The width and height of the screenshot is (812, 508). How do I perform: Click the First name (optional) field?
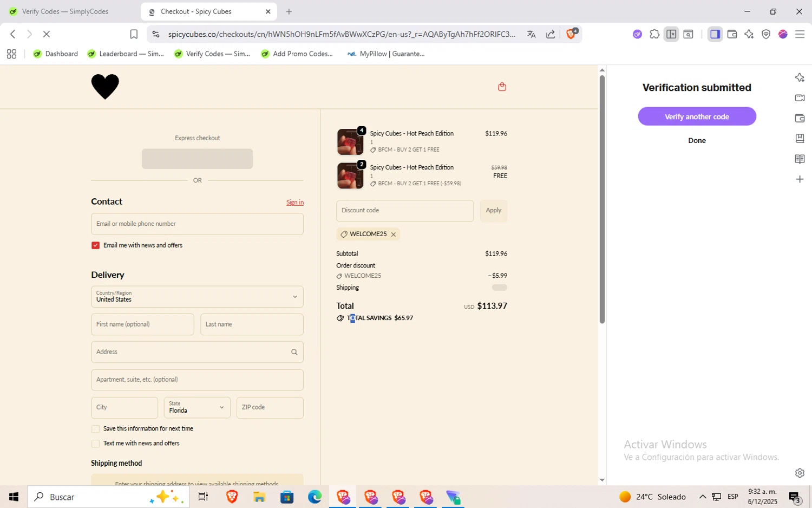click(142, 324)
